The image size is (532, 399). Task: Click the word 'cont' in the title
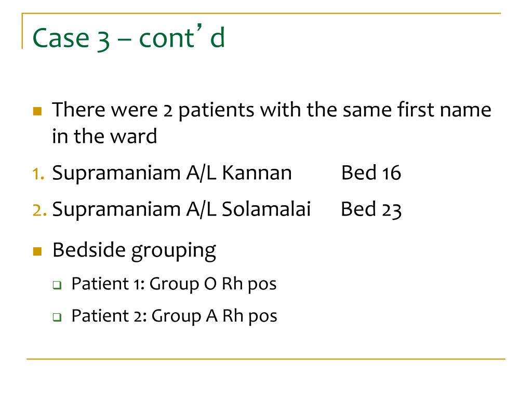(x=166, y=38)
